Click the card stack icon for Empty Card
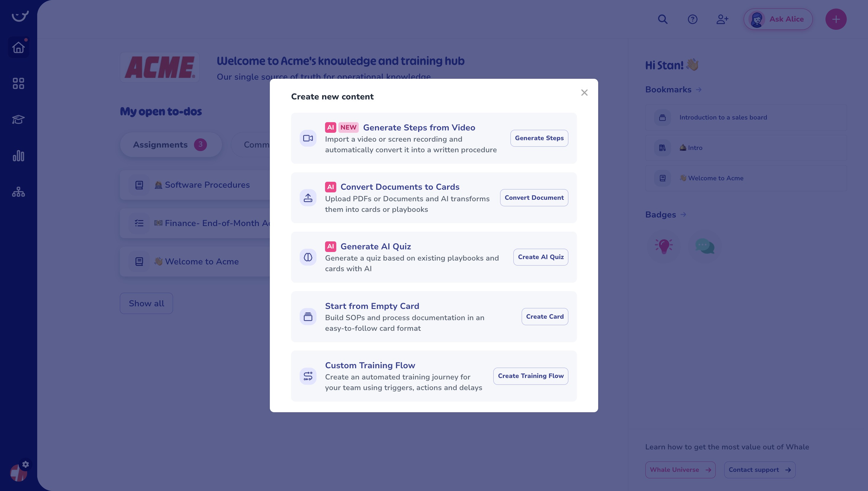This screenshot has height=491, width=868. (308, 317)
